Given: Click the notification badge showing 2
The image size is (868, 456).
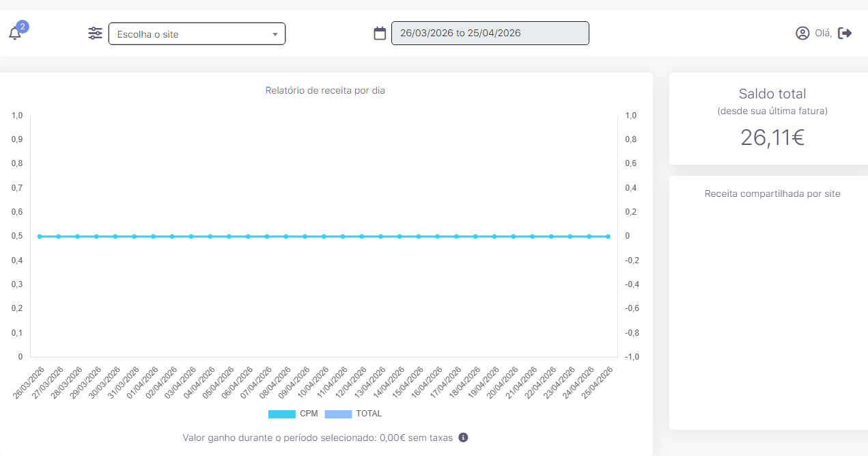Looking at the screenshot, I should click(x=23, y=27).
